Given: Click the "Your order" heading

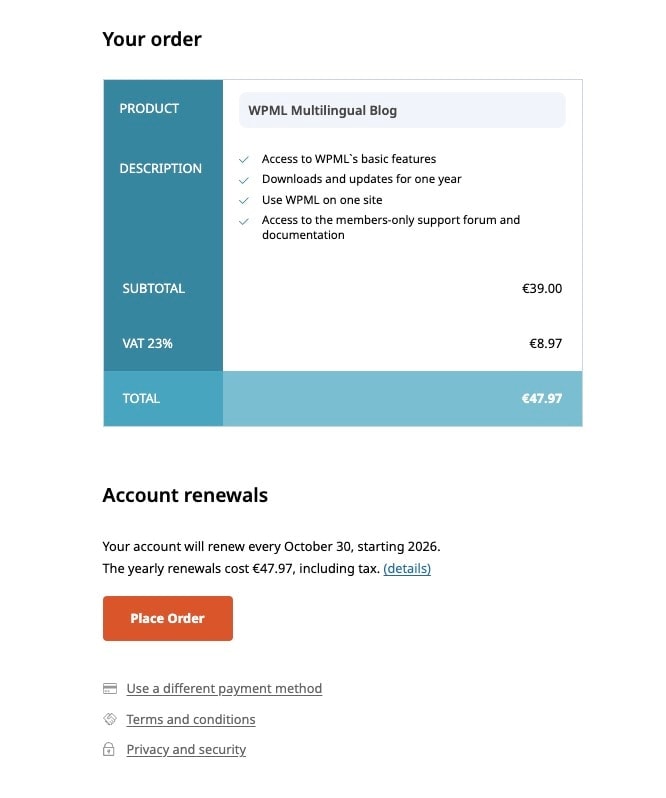Looking at the screenshot, I should pyautogui.click(x=152, y=40).
